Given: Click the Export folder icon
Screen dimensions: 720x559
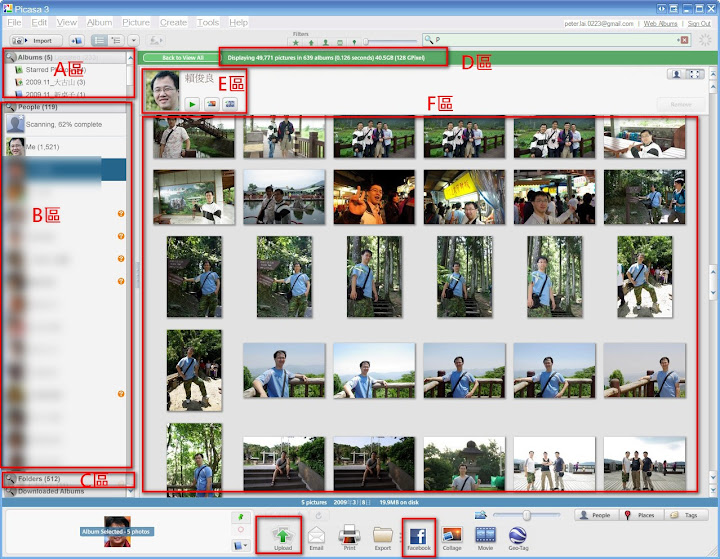Looking at the screenshot, I should pyautogui.click(x=382, y=537).
